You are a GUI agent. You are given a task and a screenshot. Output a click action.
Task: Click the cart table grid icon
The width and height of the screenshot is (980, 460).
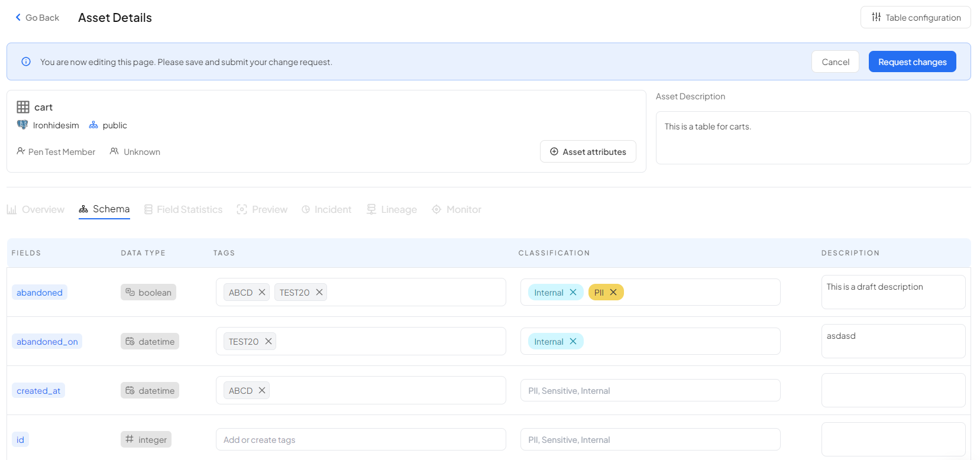click(x=23, y=107)
